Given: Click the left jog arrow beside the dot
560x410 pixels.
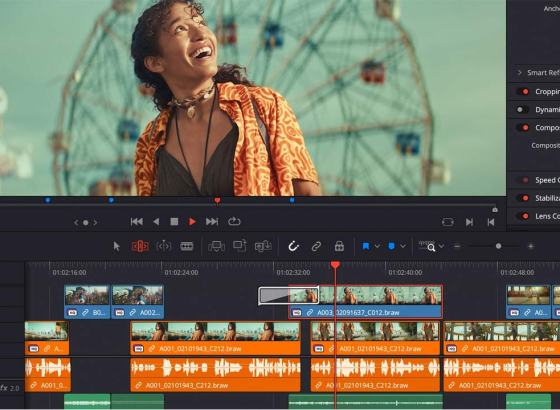Looking at the screenshot, I should [x=76, y=222].
